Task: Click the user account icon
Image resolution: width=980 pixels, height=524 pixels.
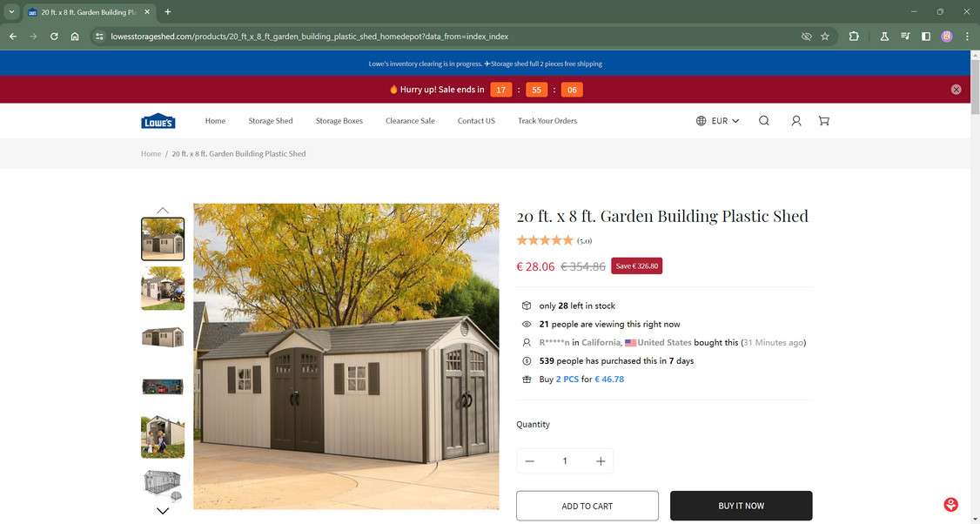Action: 795,121
